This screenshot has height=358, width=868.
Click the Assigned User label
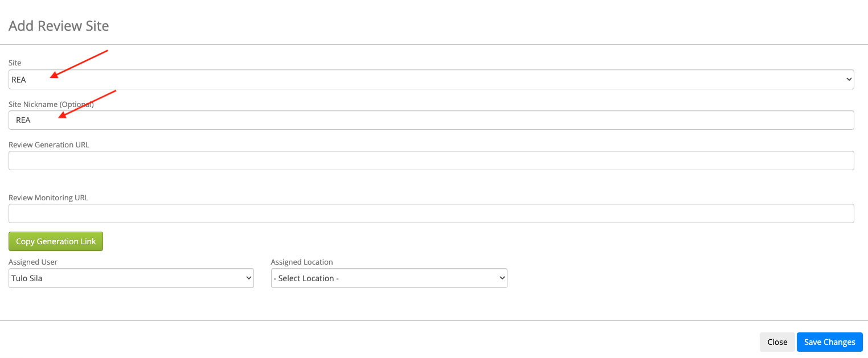[33, 262]
